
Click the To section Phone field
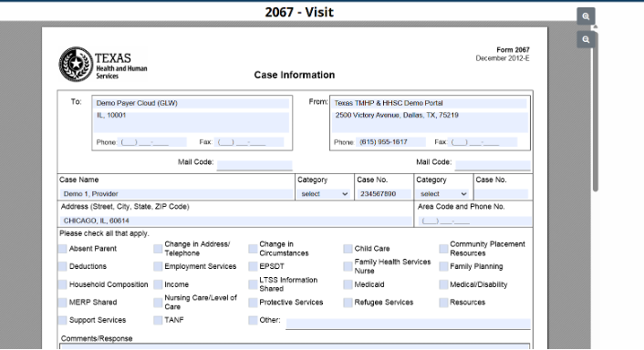click(x=152, y=142)
